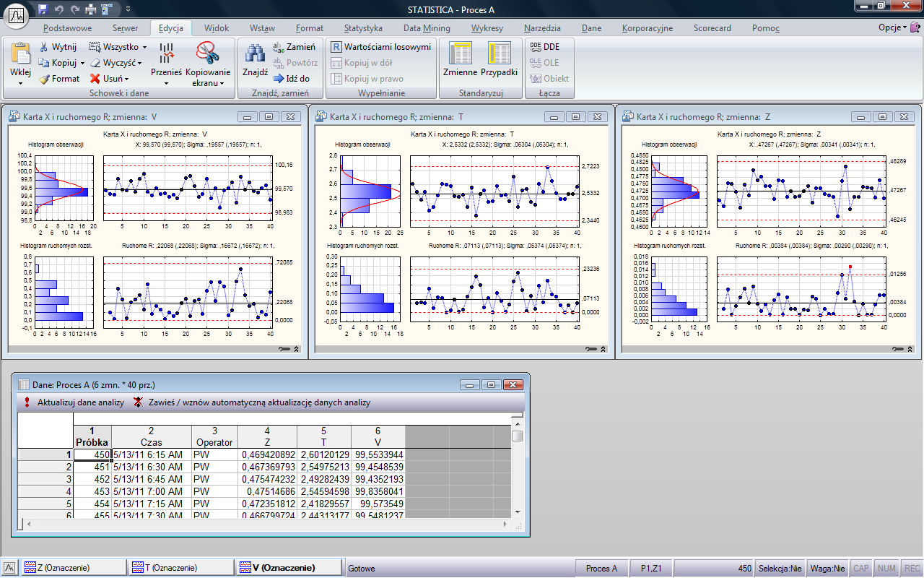Select row header 3 in the data sheet
This screenshot has width=924, height=578.
tap(45, 479)
